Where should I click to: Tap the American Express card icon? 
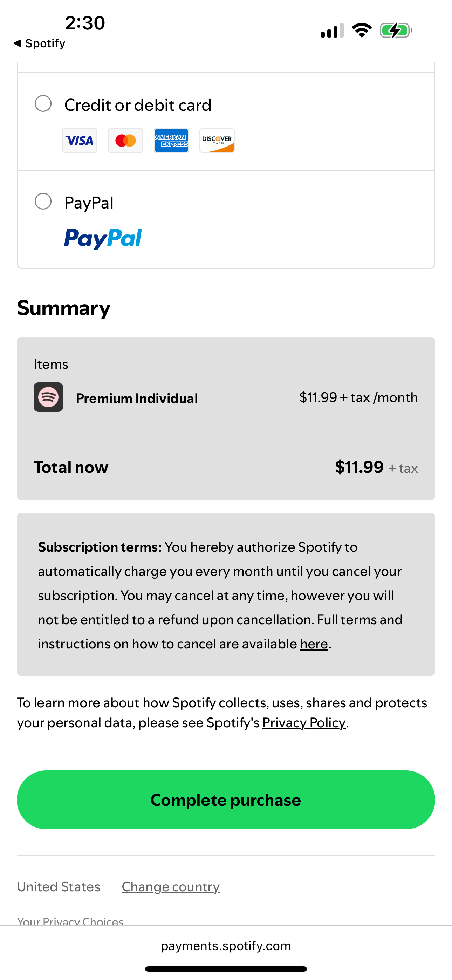pyautogui.click(x=171, y=141)
